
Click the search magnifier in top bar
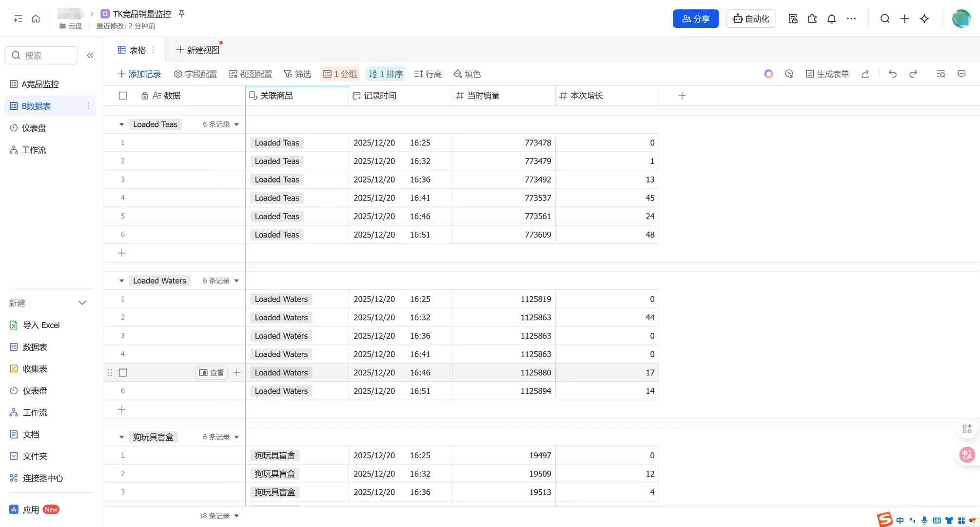point(885,19)
